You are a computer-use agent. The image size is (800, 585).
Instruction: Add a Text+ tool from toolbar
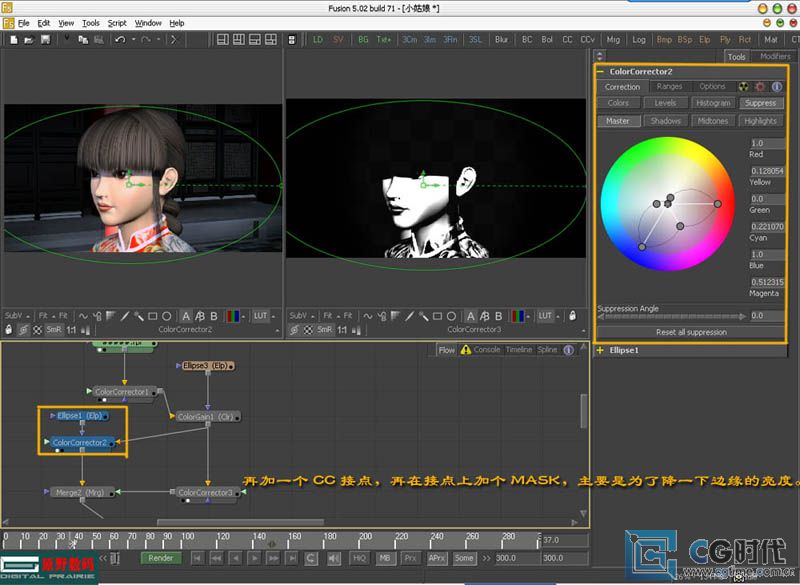384,39
